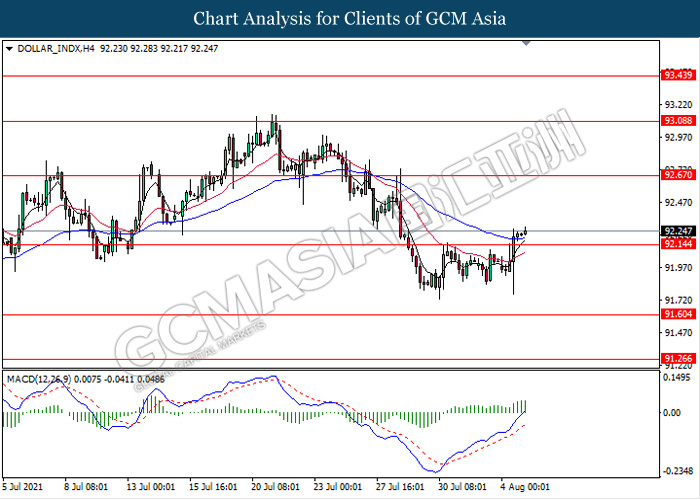This screenshot has height=500, width=700.
Task: Click the 13 Jul 00:01 time label
Action: pos(150,486)
